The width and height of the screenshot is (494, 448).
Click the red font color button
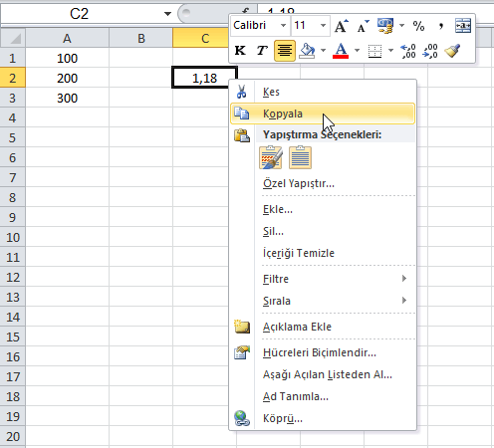[x=341, y=51]
